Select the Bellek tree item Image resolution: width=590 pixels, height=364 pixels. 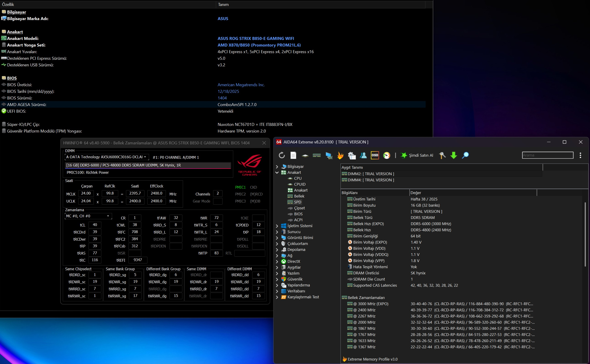[299, 196]
